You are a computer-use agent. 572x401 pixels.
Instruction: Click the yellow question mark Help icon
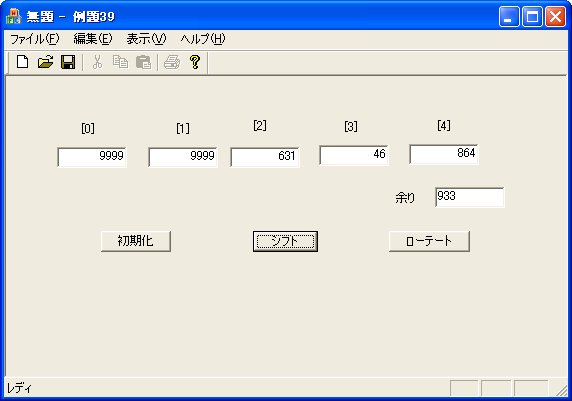point(195,62)
